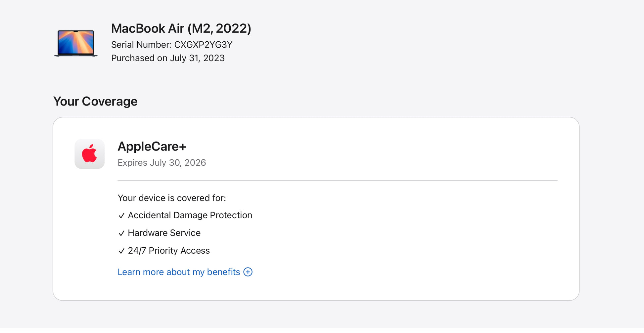Viewport: 644px width, 333px height.
Task: Click the Purchased on July 31, 2023 line
Action: click(168, 58)
